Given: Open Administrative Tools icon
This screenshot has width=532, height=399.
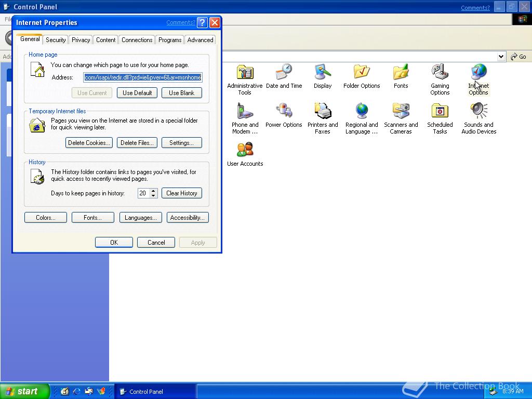Looking at the screenshot, I should pos(245,73).
